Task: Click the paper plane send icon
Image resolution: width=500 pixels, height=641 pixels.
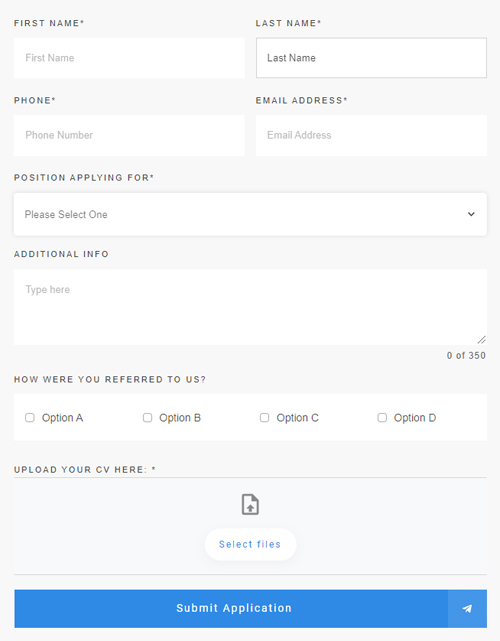Action: [467, 608]
